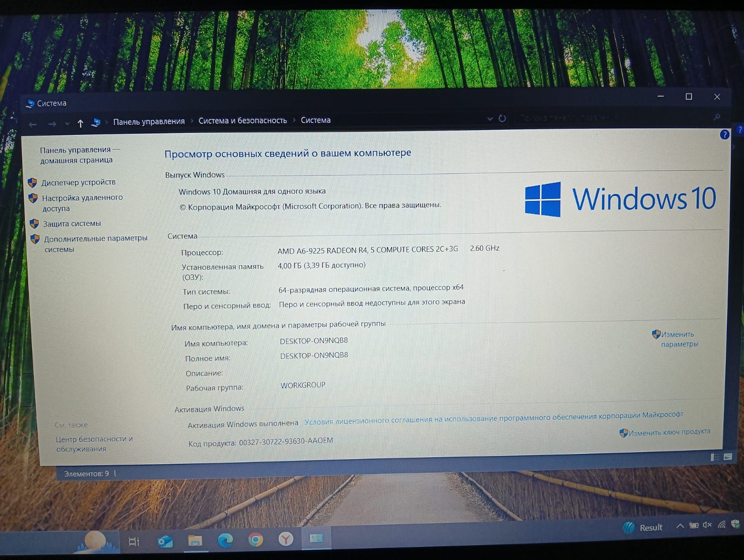Refresh the Система window
Image resolution: width=744 pixels, height=560 pixels.
pos(502,118)
